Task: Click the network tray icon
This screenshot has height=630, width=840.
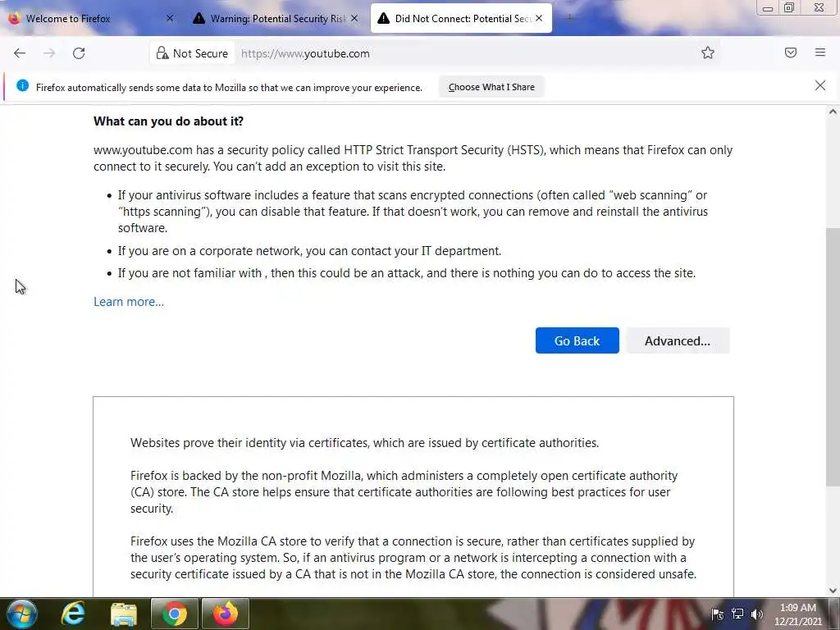Action: click(737, 614)
